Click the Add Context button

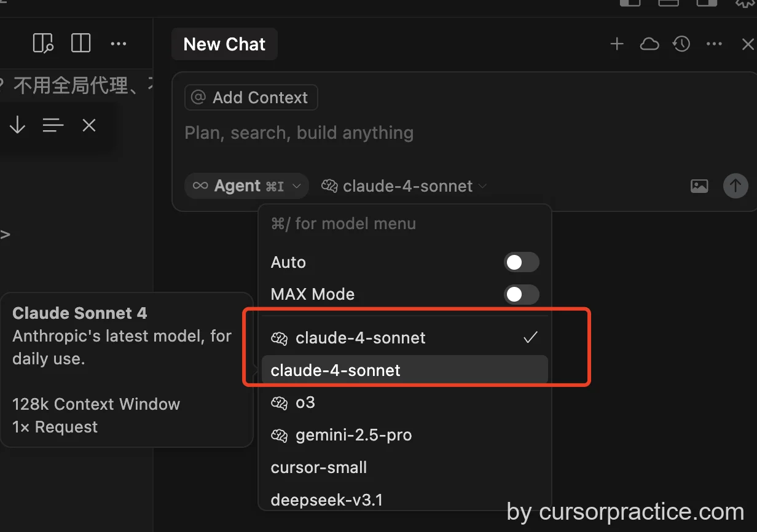click(x=251, y=97)
